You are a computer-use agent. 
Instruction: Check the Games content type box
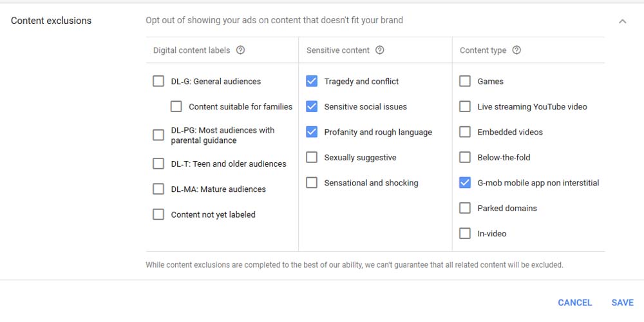(465, 81)
